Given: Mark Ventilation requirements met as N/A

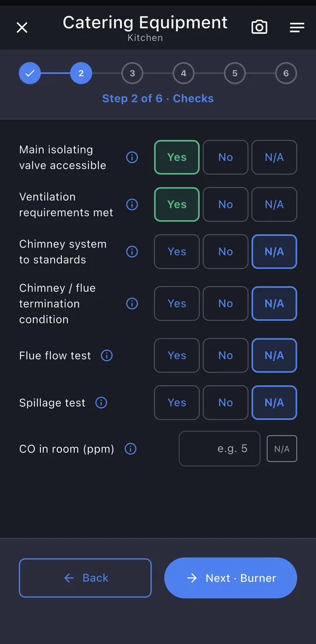Looking at the screenshot, I should tap(274, 204).
